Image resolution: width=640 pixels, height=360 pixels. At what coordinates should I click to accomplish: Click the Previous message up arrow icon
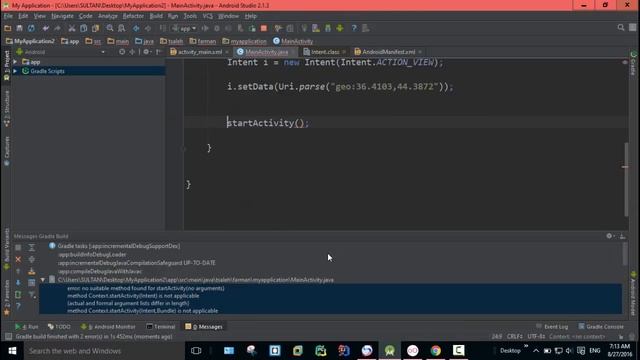(18, 271)
